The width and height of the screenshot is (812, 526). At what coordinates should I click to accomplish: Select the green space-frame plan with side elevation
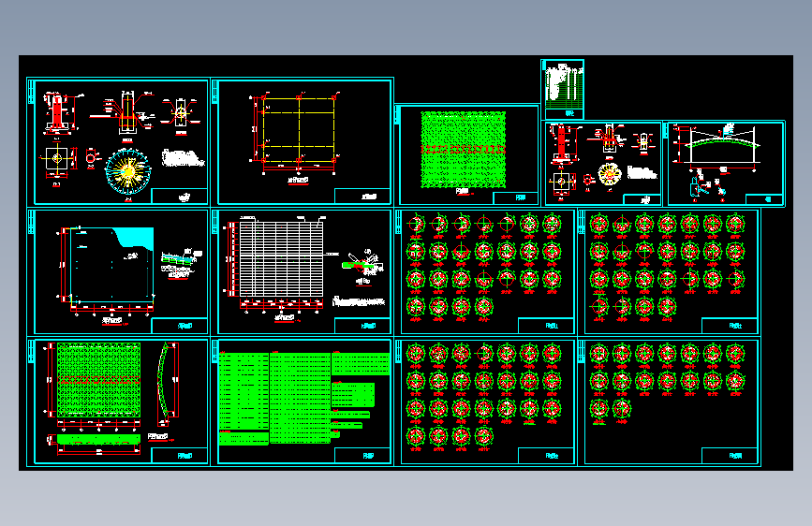point(118,402)
